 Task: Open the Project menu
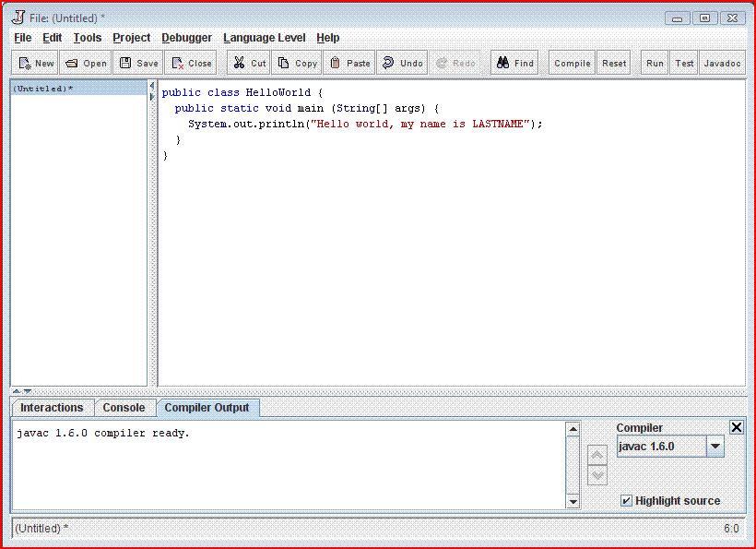tap(132, 38)
